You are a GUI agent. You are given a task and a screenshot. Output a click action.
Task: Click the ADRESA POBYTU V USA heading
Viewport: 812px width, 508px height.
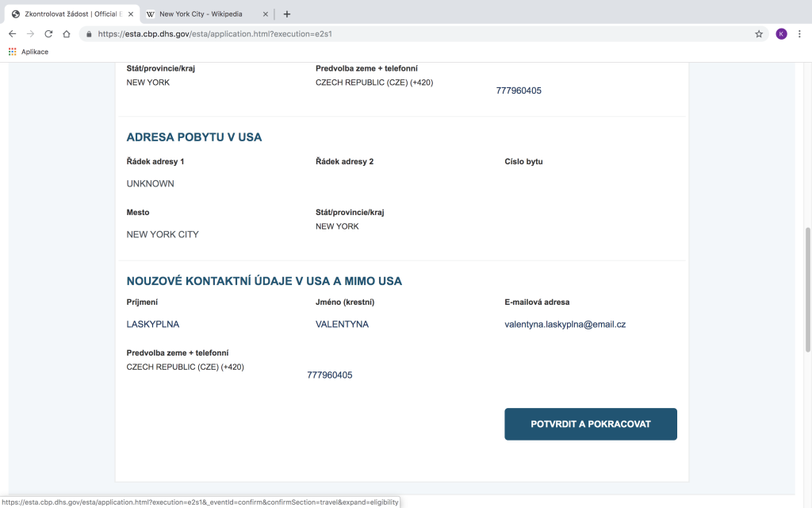(x=193, y=137)
